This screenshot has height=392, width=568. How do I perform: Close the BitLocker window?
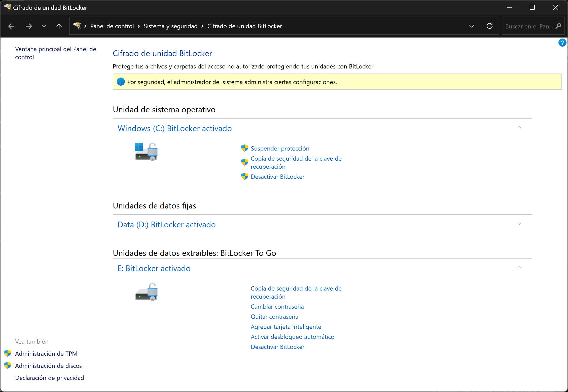coord(555,8)
